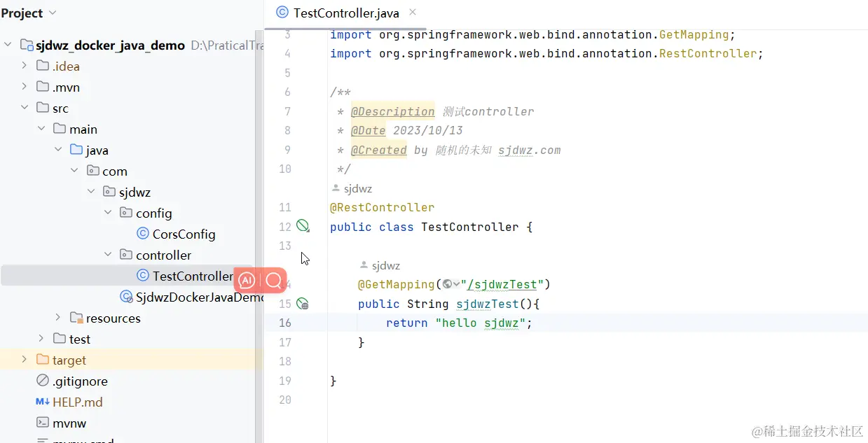868x443 pixels.
Task: Open the globe URL dropdown in GetMapping
Action: (x=451, y=284)
